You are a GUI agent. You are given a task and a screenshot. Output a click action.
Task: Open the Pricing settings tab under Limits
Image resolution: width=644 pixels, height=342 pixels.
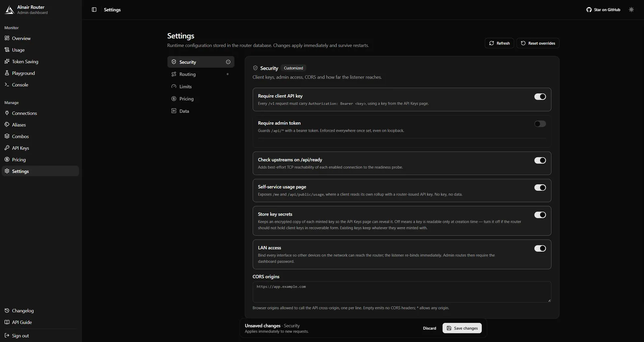(201, 99)
